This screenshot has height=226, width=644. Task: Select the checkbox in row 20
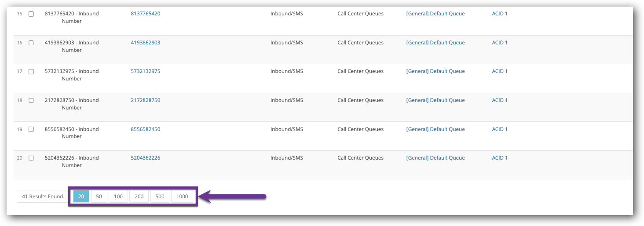[x=31, y=158]
